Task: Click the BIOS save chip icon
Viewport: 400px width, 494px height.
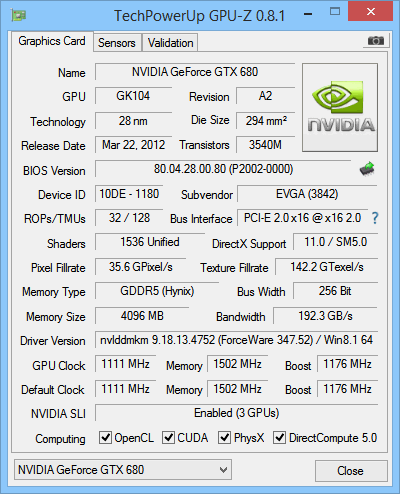Action: click(x=367, y=169)
